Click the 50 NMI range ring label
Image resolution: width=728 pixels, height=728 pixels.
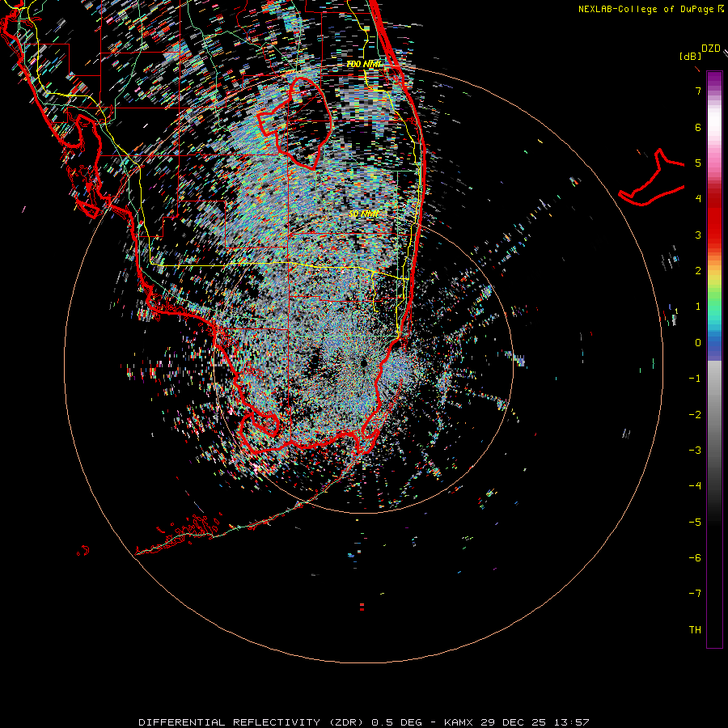tap(364, 214)
